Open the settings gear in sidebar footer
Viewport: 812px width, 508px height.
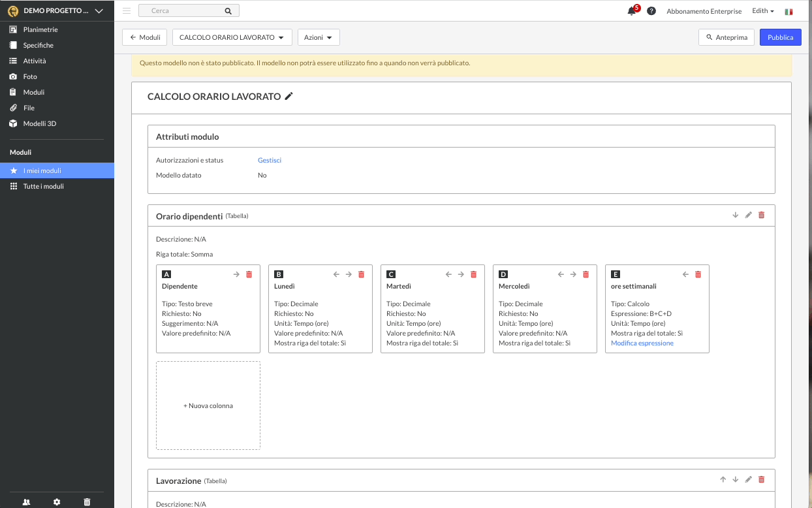point(57,501)
